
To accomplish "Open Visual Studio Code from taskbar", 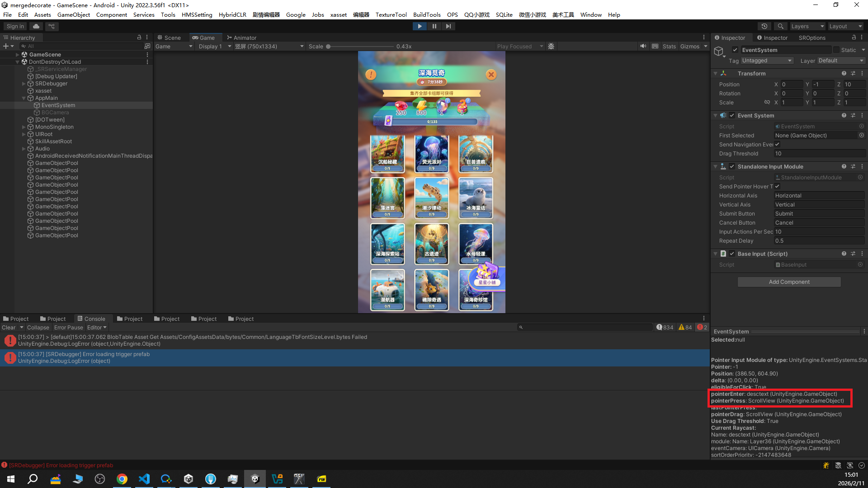I will pyautogui.click(x=144, y=479).
